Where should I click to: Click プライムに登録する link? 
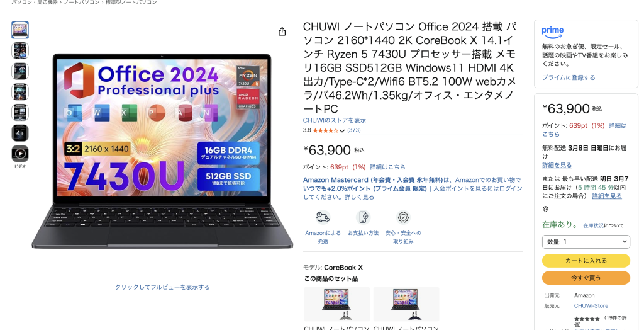569,77
